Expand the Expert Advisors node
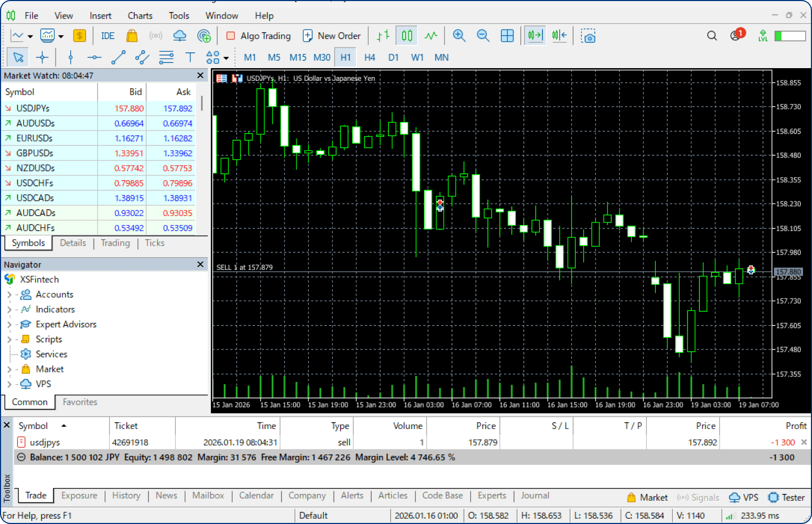 point(9,324)
